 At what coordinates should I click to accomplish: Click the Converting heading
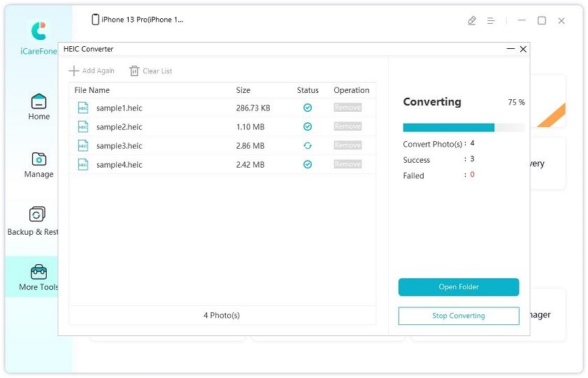click(432, 102)
